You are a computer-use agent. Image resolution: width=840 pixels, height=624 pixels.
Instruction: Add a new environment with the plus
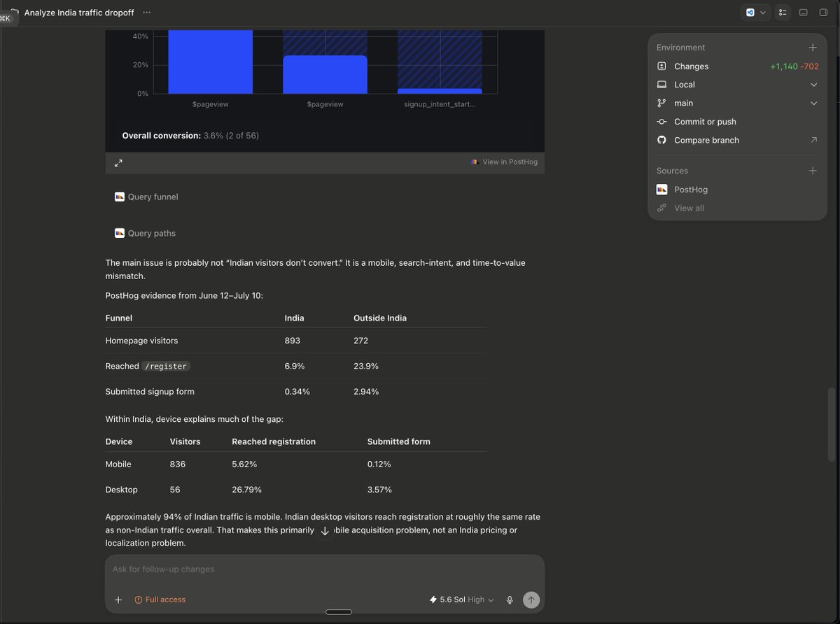click(813, 48)
